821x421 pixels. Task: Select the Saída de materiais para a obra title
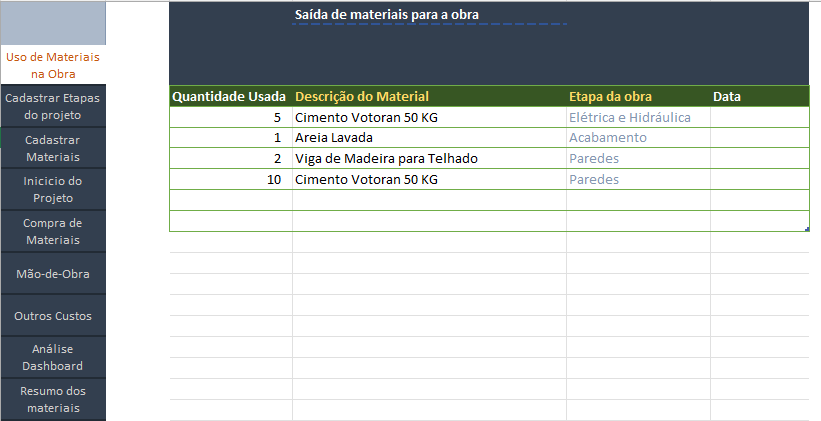click(386, 15)
